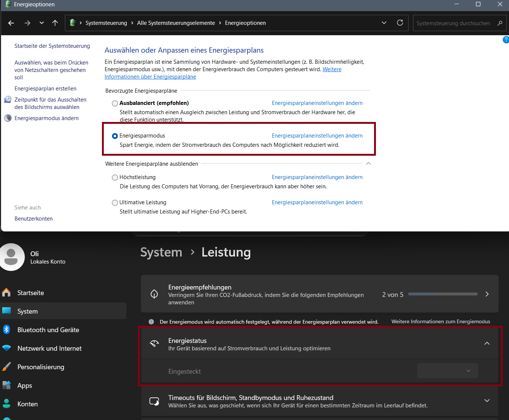Collapse the Energiestatus section chevron
The image size is (509, 420).
coord(487,343)
